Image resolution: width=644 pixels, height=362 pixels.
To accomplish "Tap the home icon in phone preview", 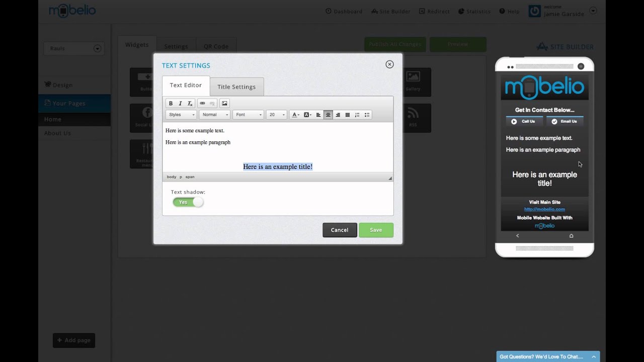I will pos(571,236).
